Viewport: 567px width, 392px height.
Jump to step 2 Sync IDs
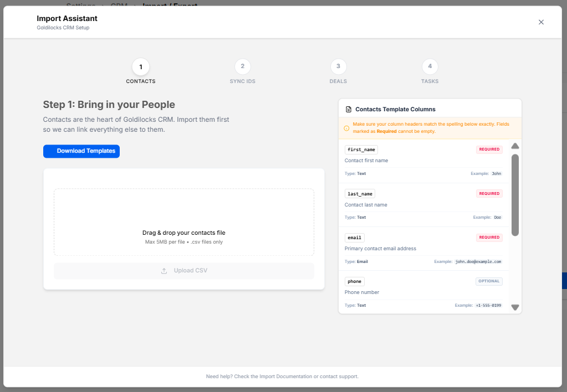tap(243, 71)
